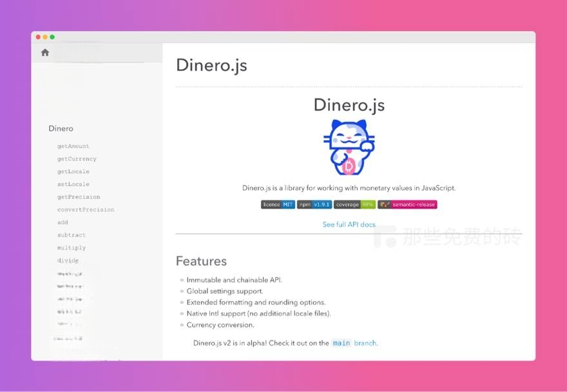Viewport: 567px width, 392px height.
Task: Go to getAmount method
Action: pyautogui.click(x=73, y=146)
